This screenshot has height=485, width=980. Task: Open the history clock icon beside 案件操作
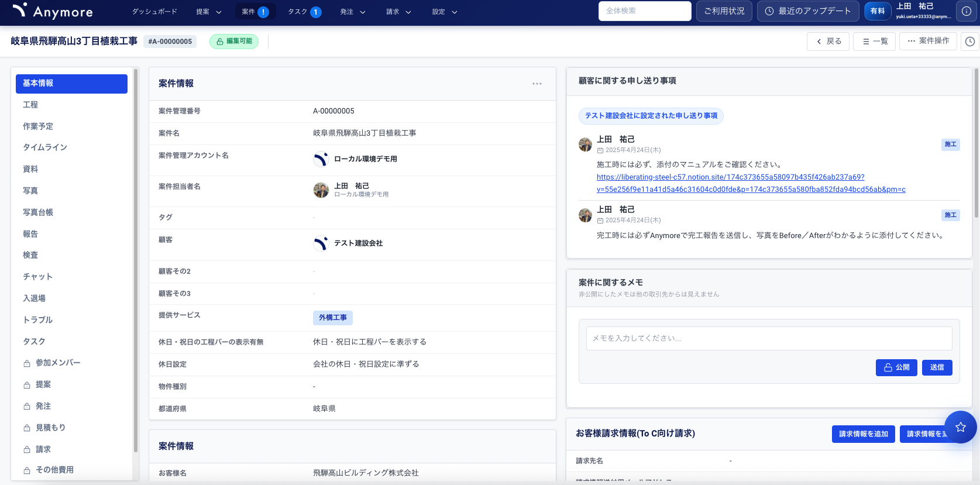(970, 42)
